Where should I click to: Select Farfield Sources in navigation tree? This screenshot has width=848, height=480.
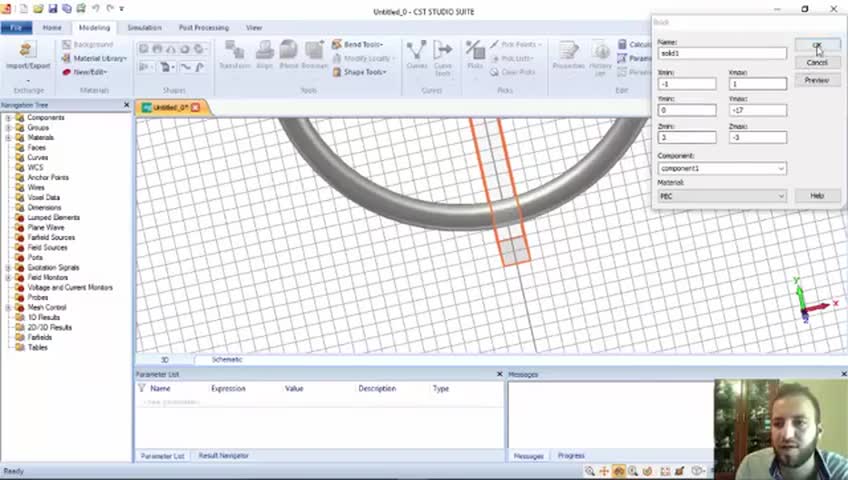pyautogui.click(x=51, y=237)
